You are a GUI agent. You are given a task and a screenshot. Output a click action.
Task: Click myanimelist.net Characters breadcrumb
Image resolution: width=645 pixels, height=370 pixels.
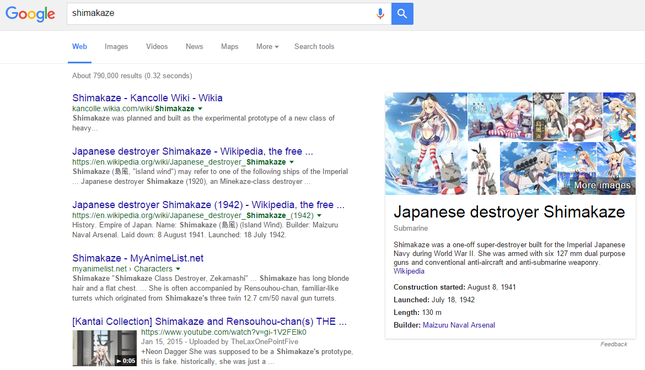pos(122,269)
